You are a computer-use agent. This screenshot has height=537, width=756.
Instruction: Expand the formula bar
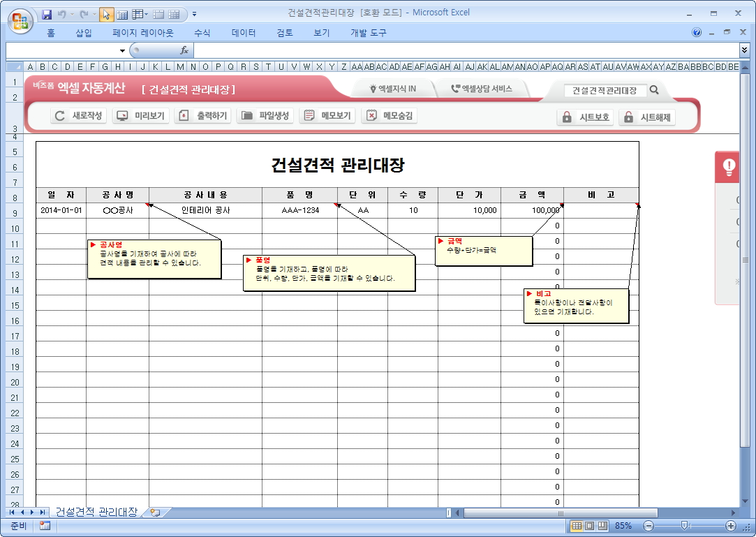click(744, 50)
